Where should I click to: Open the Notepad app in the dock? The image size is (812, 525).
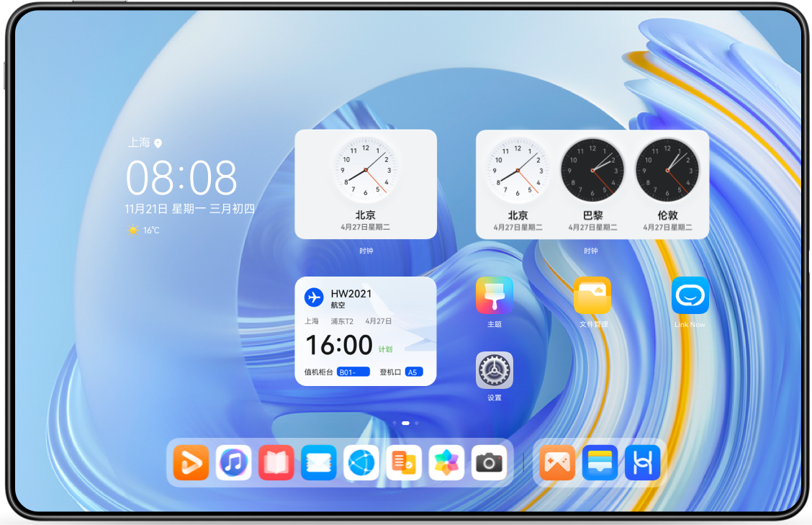pos(404,462)
